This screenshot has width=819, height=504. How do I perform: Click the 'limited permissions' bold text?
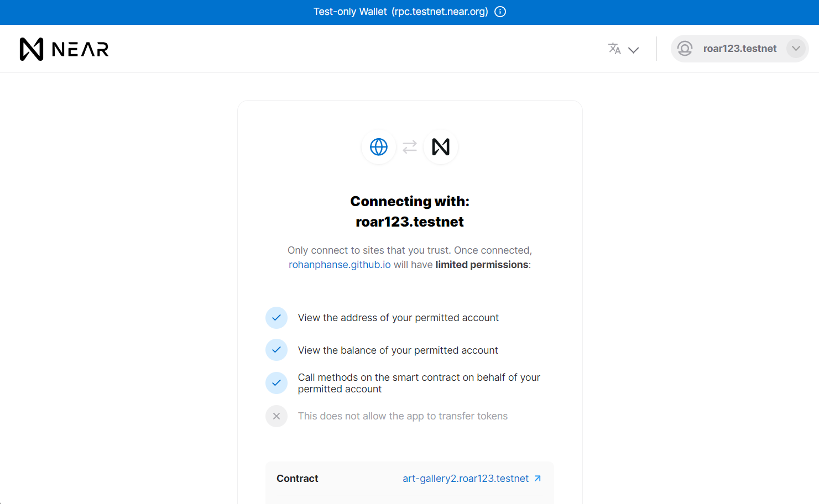click(482, 265)
